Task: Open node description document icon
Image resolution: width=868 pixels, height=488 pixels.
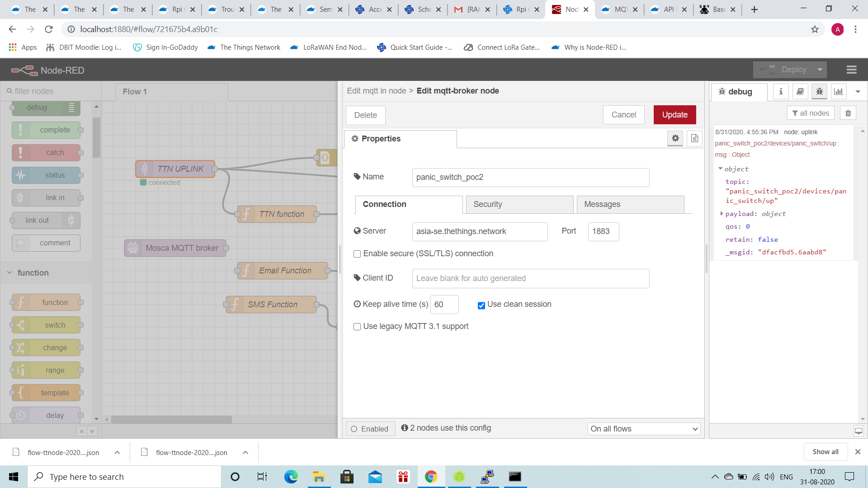Action: (x=694, y=138)
